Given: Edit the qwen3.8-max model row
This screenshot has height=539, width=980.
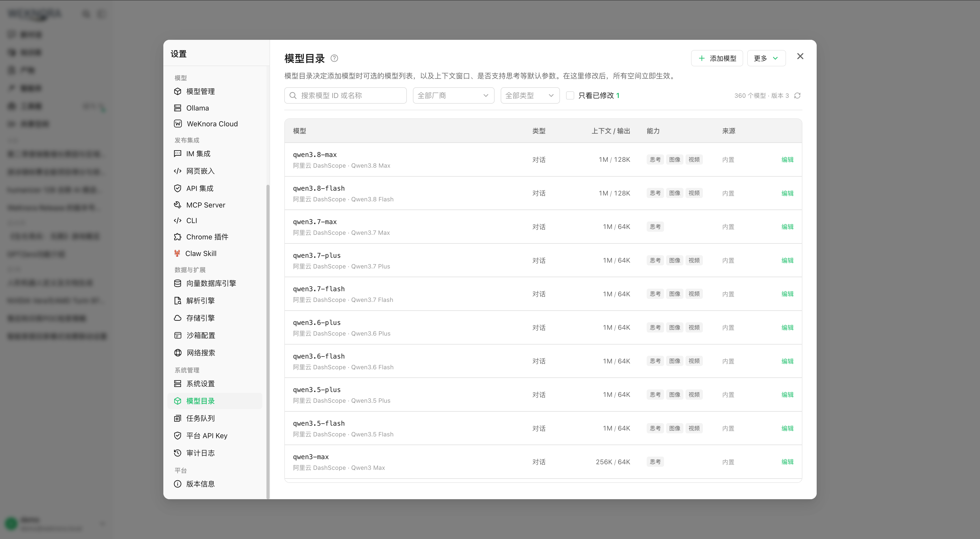Looking at the screenshot, I should (x=787, y=160).
